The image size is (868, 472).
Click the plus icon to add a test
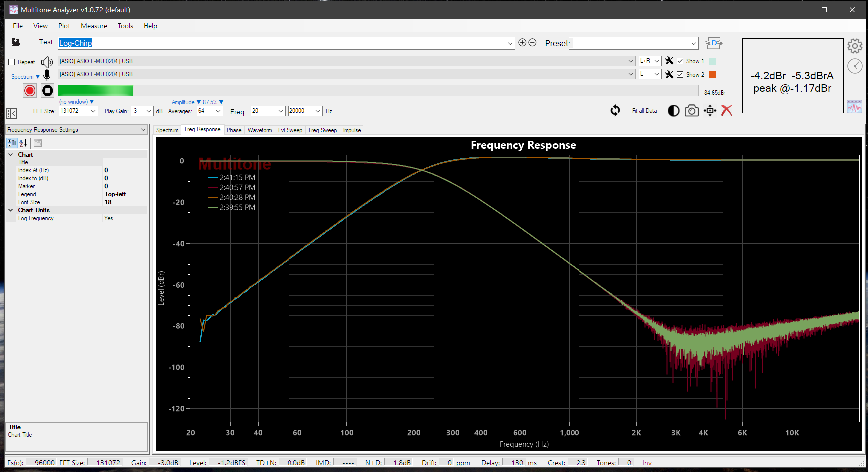(x=522, y=42)
